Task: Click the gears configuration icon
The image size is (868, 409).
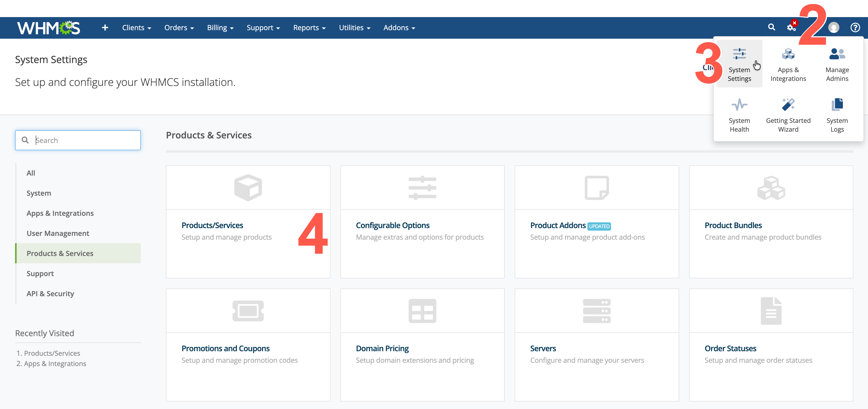Action: coord(791,27)
